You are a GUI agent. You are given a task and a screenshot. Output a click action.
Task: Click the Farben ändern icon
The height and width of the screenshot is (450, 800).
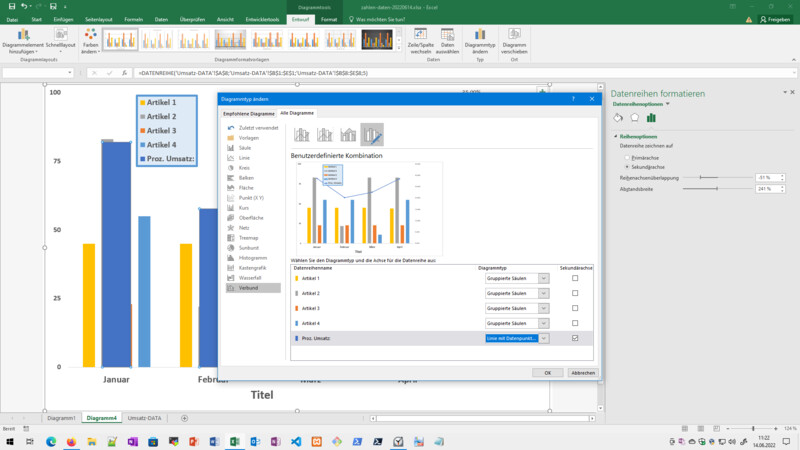pos(91,35)
